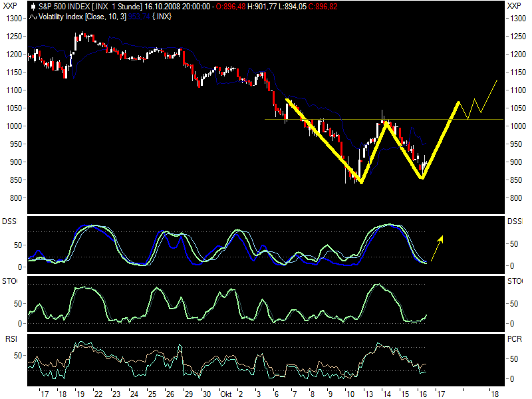Viewport: 532px width, 399px height.
Task: Click the {.INX} symbol in the indicator legend
Action: [x=162, y=17]
